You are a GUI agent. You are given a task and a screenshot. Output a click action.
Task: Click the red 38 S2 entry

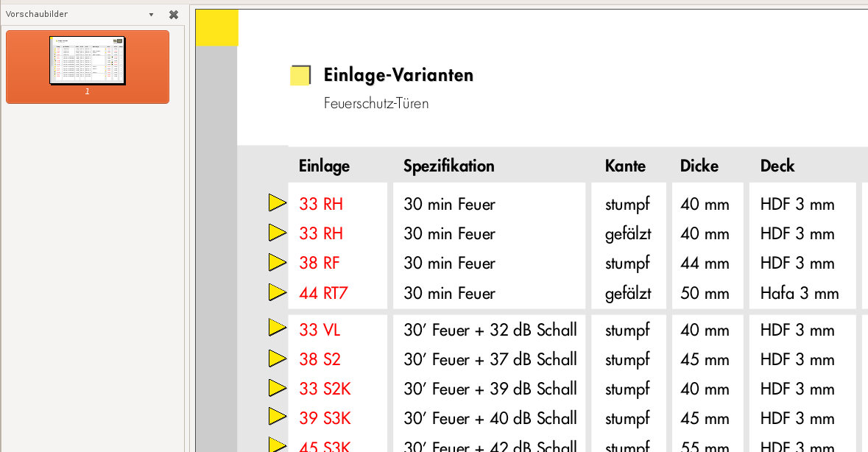[320, 359]
